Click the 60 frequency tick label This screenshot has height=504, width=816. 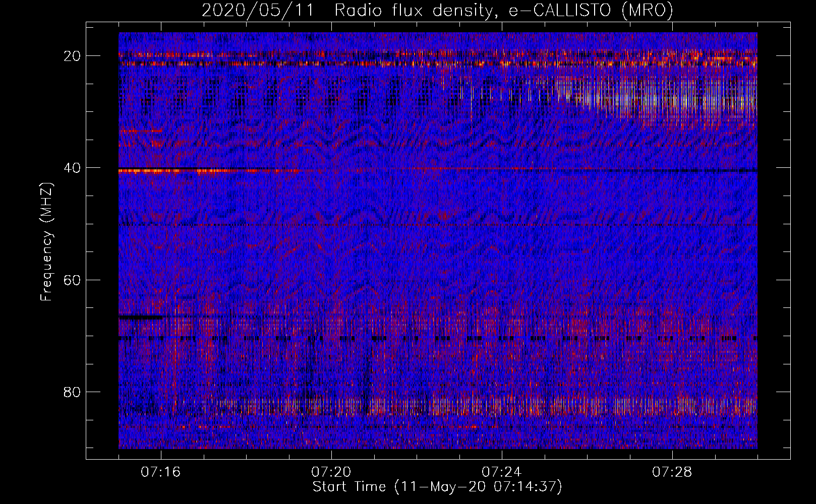[73, 280]
